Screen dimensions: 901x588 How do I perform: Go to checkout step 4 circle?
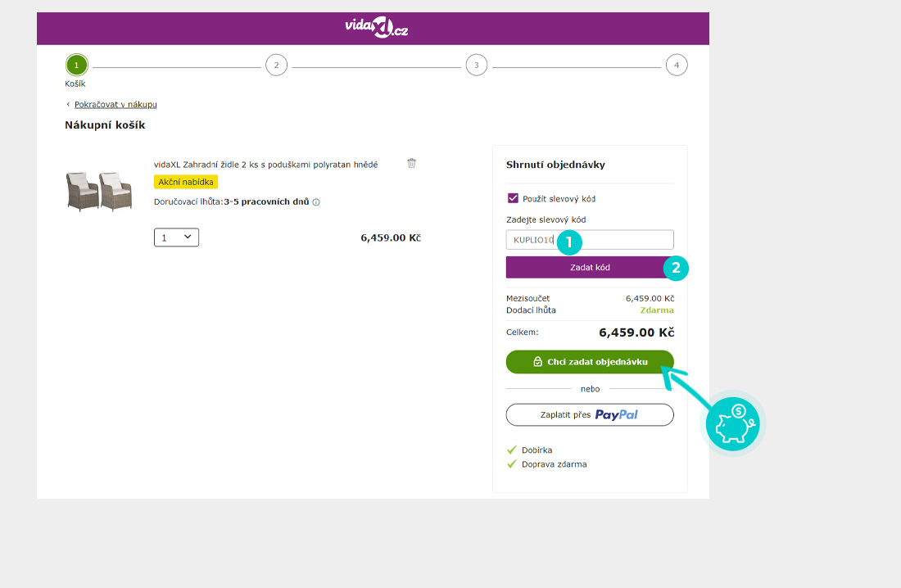(x=677, y=65)
